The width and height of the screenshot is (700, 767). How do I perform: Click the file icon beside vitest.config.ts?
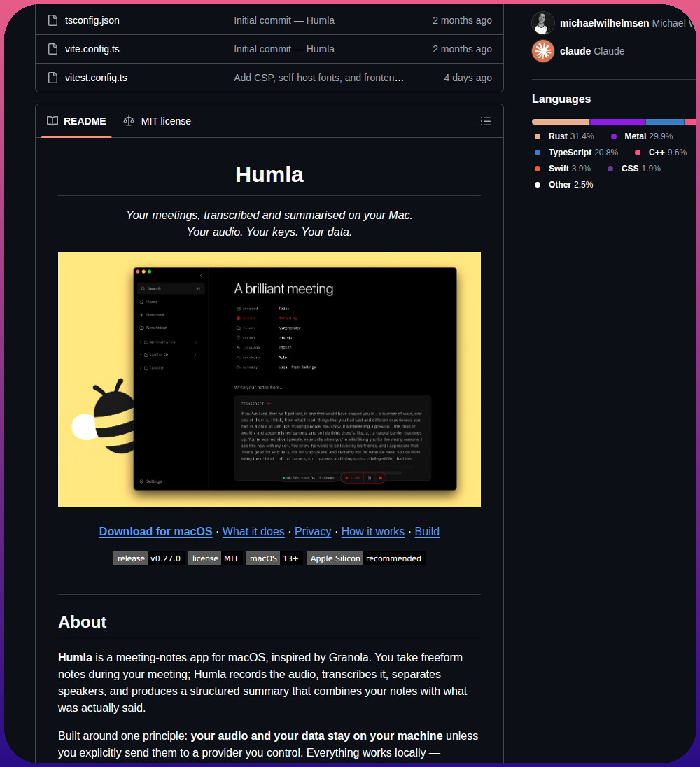[52, 78]
